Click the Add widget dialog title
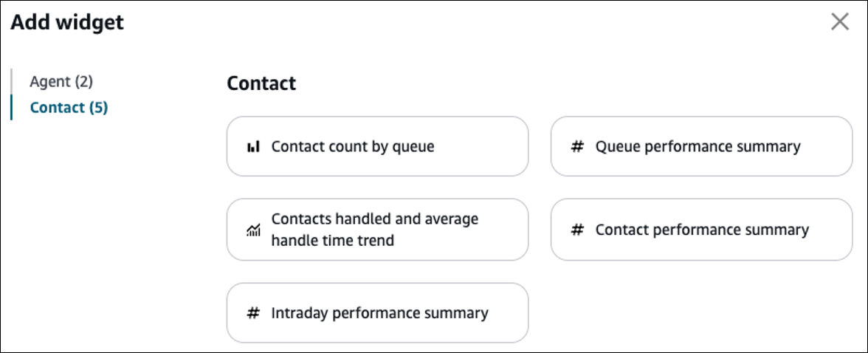 [67, 23]
